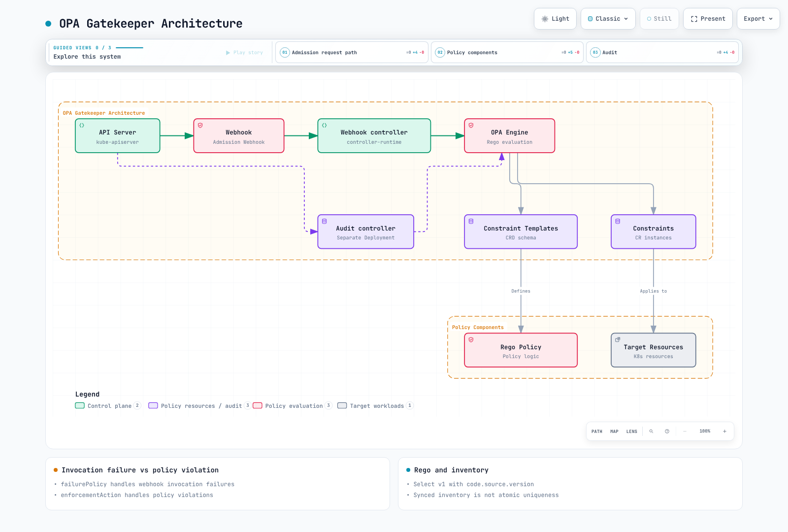Click the Target Resources node icon
This screenshot has width=788, height=532.
click(x=618, y=340)
